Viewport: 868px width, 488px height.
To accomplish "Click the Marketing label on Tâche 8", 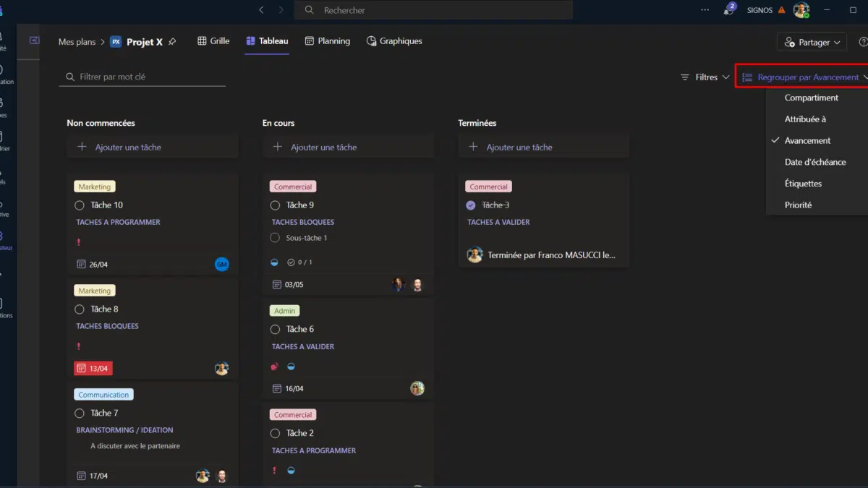I will pyautogui.click(x=95, y=291).
